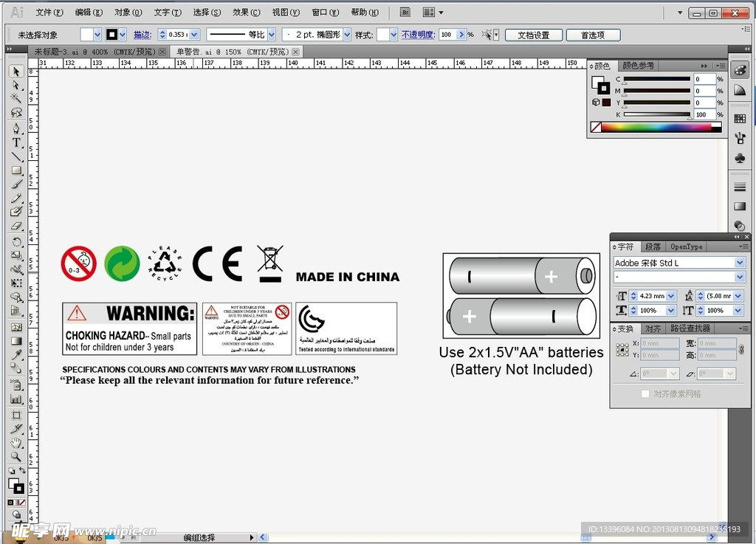This screenshot has height=544, width=756.
Task: Swap fill and stroke colors in toolbox
Action: [23, 471]
